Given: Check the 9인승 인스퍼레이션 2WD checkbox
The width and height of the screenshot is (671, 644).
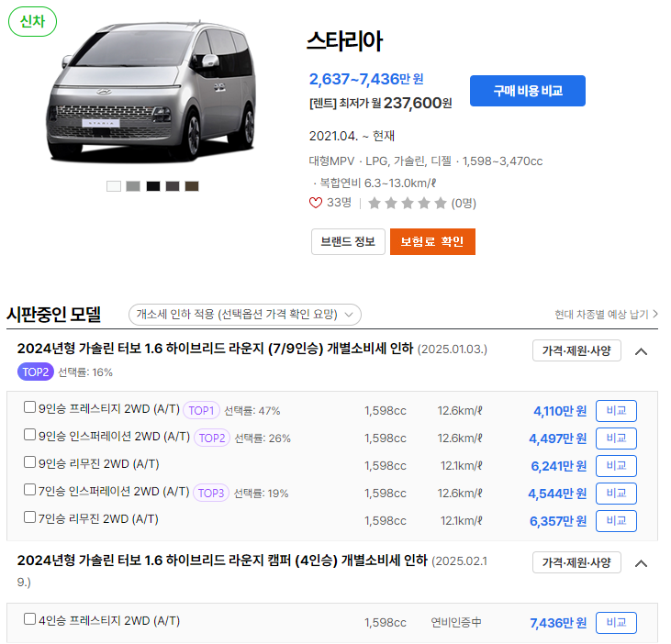Looking at the screenshot, I should (29, 435).
